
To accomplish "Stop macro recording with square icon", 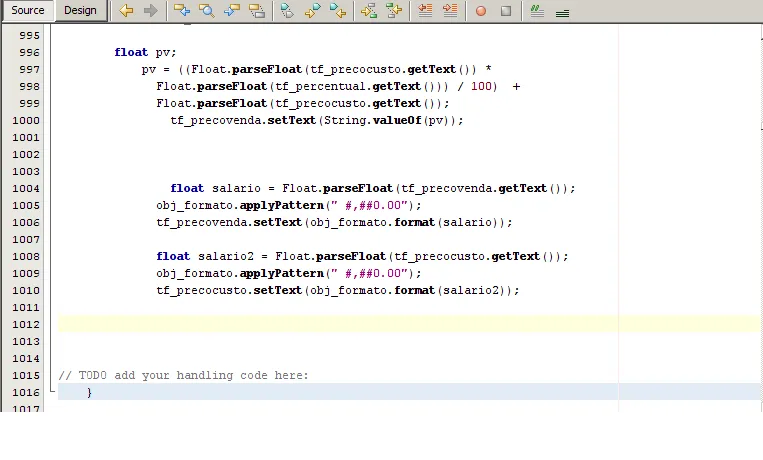I will [x=505, y=11].
